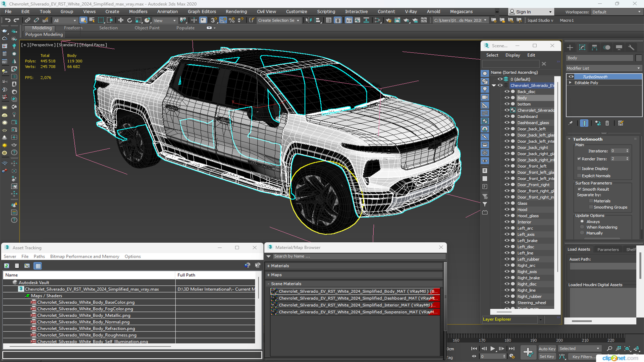Image resolution: width=644 pixels, height=362 pixels.
Task: Click Configure Modifier Sets icon
Action: 621,123
